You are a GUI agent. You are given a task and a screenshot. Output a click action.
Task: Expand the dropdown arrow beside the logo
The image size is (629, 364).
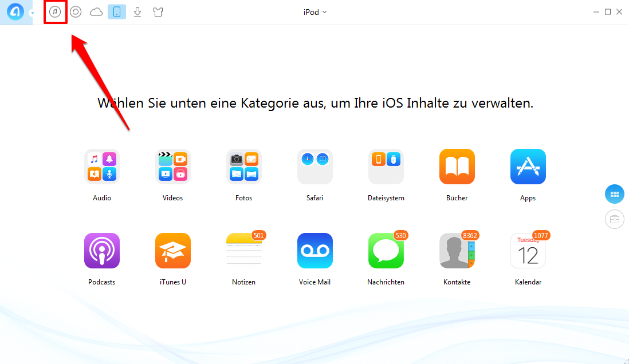pos(32,13)
